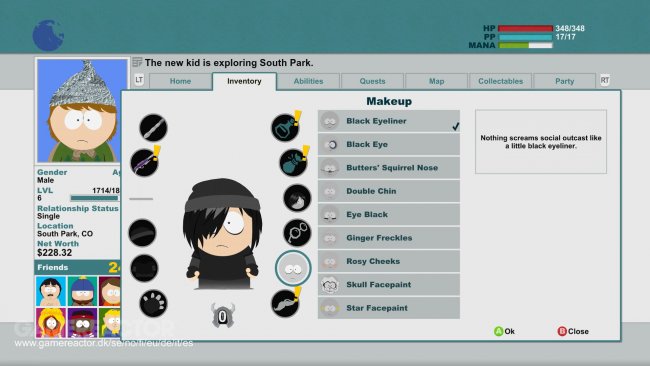This screenshot has height=366, width=650.
Task: Open the Map tab
Action: click(437, 81)
